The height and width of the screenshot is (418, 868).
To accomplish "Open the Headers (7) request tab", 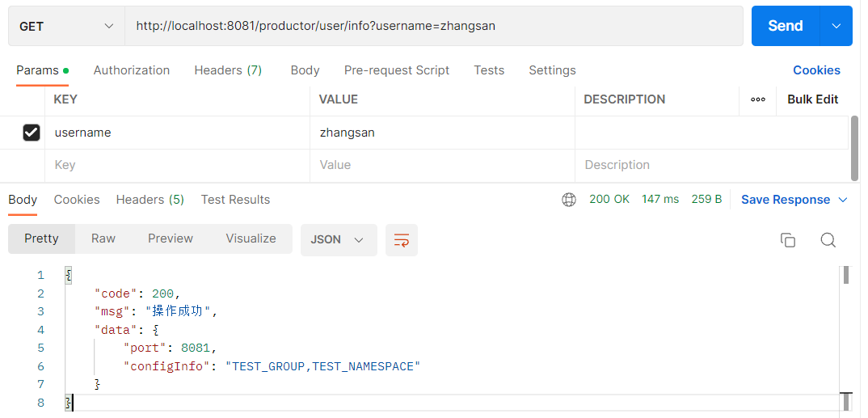I will [x=228, y=70].
